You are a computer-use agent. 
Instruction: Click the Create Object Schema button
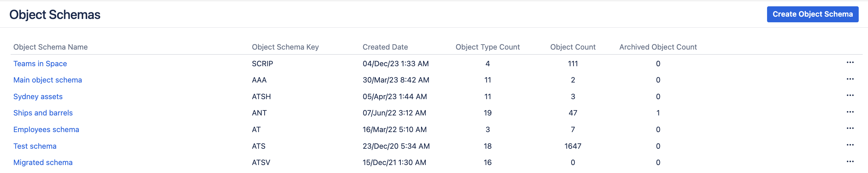(813, 14)
